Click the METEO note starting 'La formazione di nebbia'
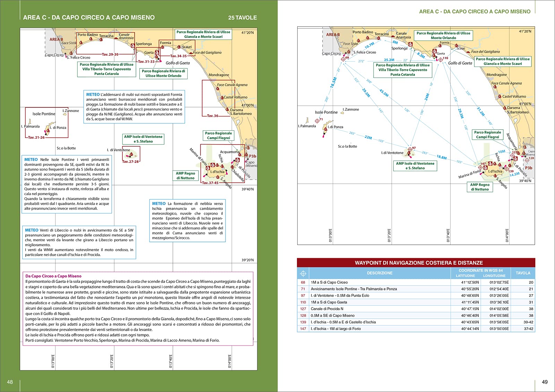Screen dimensions: 555x392 point(187,220)
